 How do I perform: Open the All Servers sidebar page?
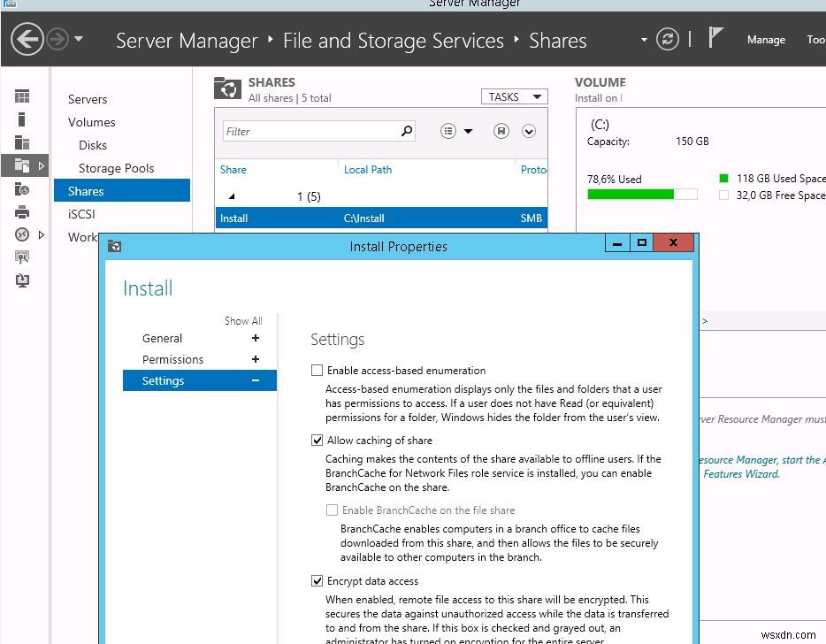pyautogui.click(x=21, y=142)
